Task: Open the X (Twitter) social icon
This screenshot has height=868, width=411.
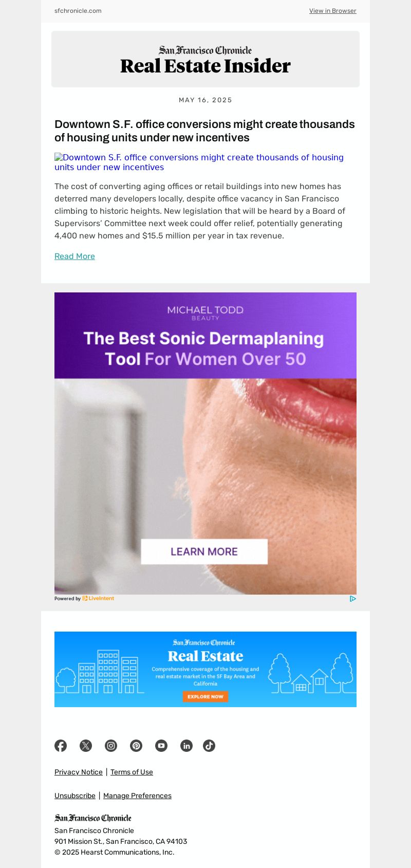Action: (86, 746)
